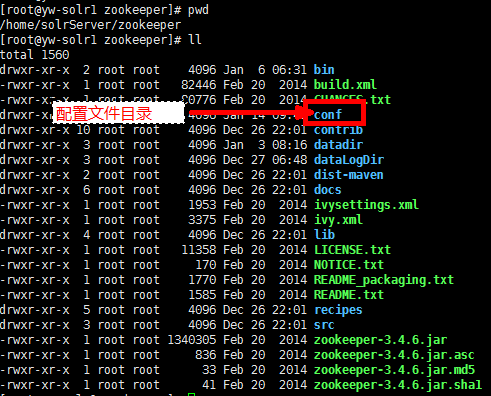Click the link count 10 on the contrib row

[x=83, y=130]
